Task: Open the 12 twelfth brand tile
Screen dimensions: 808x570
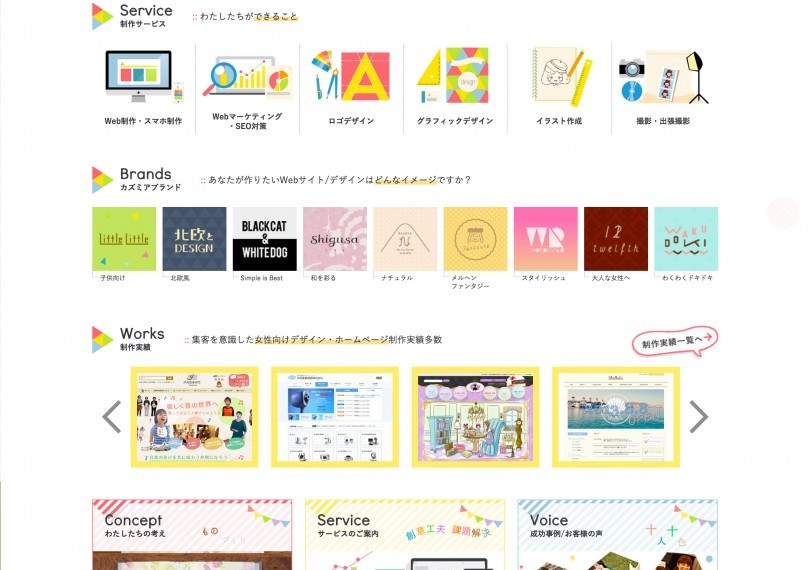Action: [x=616, y=239]
